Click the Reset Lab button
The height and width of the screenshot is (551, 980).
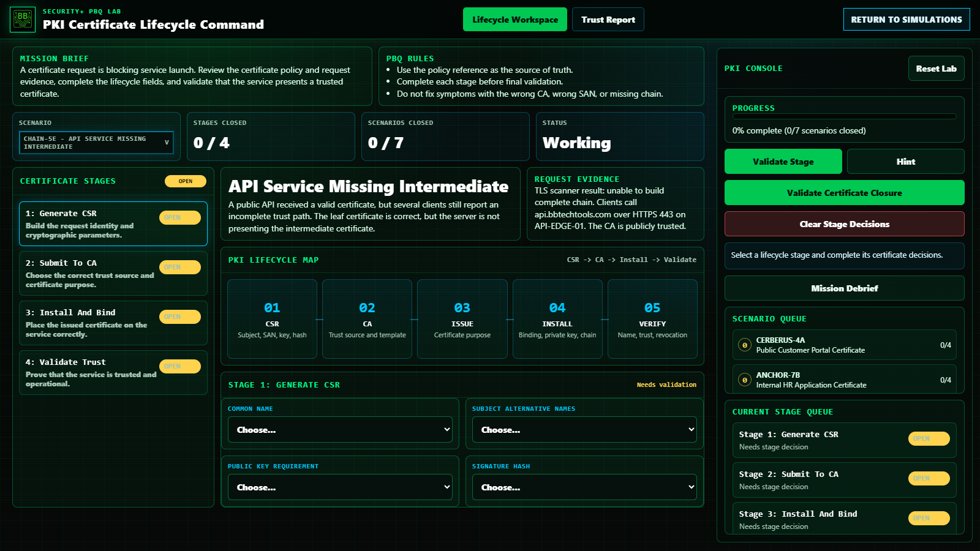(937, 69)
